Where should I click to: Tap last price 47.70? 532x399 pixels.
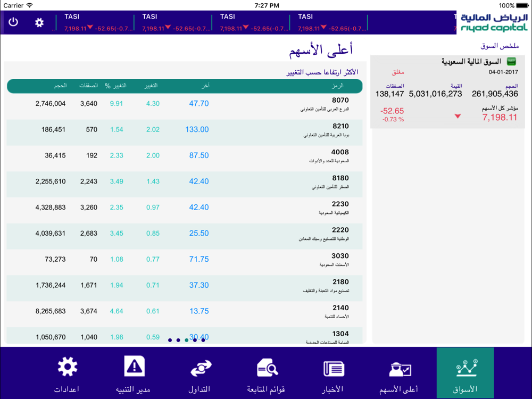click(199, 104)
